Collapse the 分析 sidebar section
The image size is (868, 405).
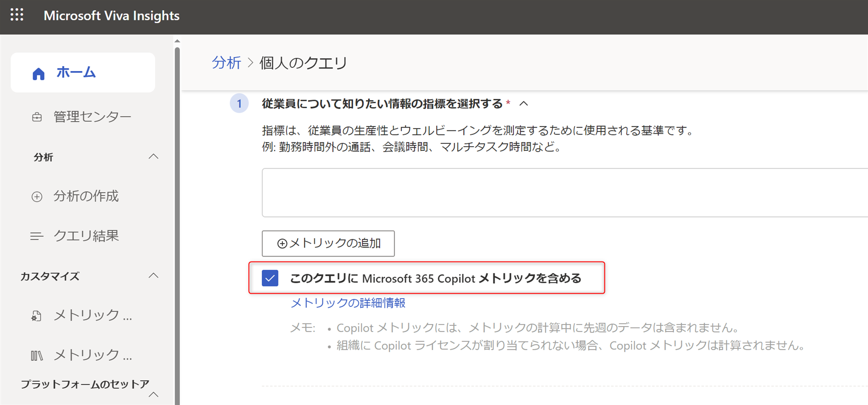154,157
